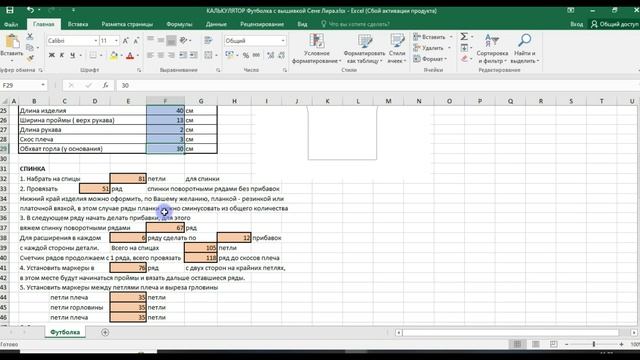640x360 pixels.
Task: Click the Clear eraser icon
Action: pyautogui.click(x=464, y=59)
